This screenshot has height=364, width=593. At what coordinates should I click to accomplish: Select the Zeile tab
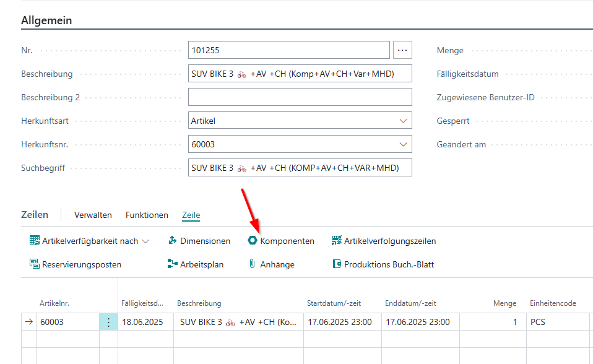coord(191,215)
